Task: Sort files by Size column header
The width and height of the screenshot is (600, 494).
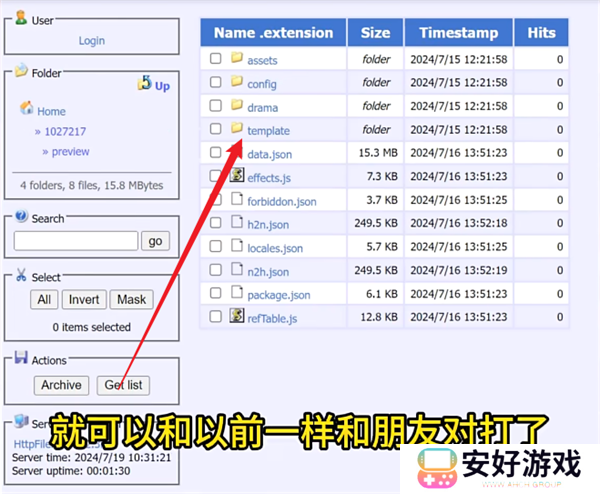Action: (376, 32)
